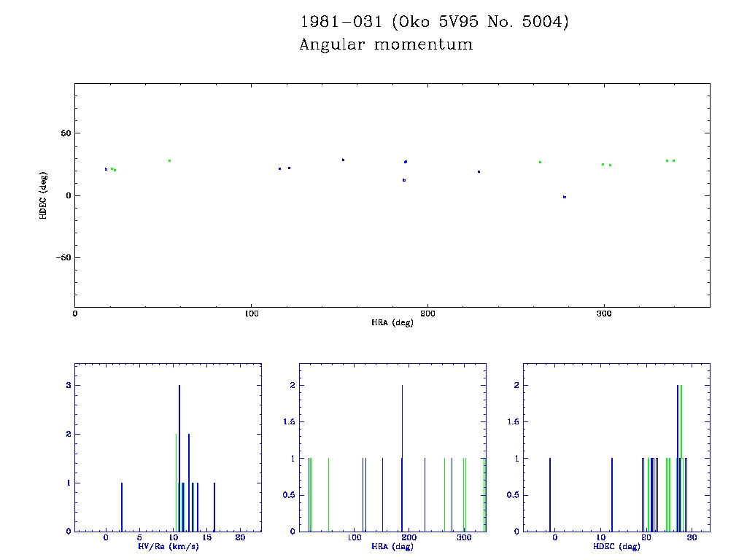This screenshot has height=560, width=747.
Task: Click the rightmost bar in HV/Re histogram
Action: pos(214,507)
